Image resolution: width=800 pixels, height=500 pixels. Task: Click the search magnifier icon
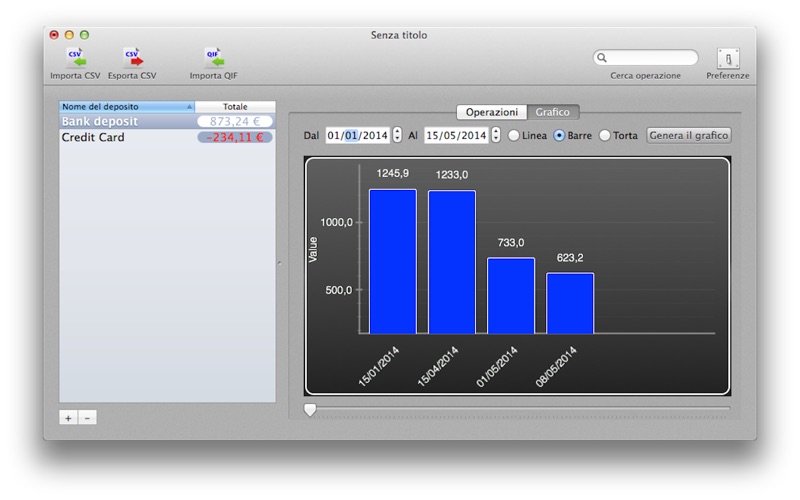tap(602, 58)
